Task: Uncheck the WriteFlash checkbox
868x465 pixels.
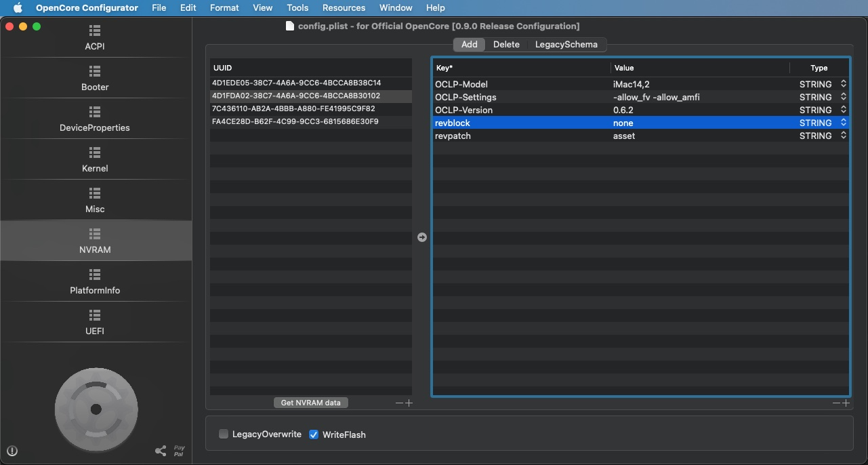Action: pyautogui.click(x=314, y=434)
